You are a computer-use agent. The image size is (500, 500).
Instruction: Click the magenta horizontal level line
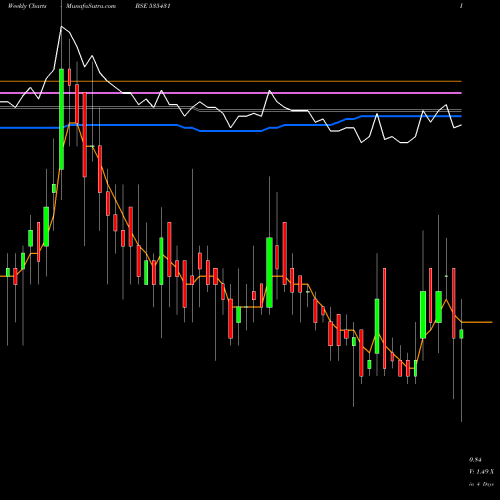(231, 93)
